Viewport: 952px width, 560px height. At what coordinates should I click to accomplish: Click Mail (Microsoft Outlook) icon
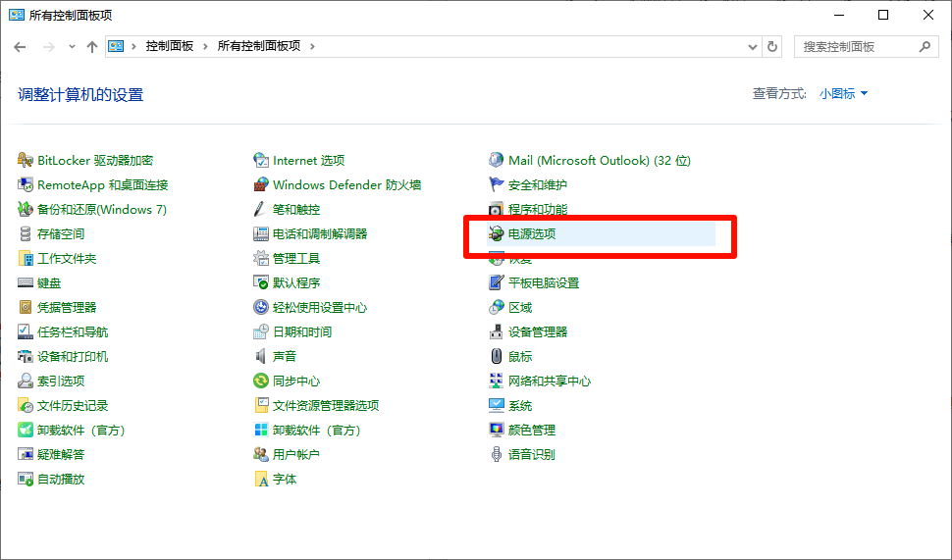click(496, 160)
